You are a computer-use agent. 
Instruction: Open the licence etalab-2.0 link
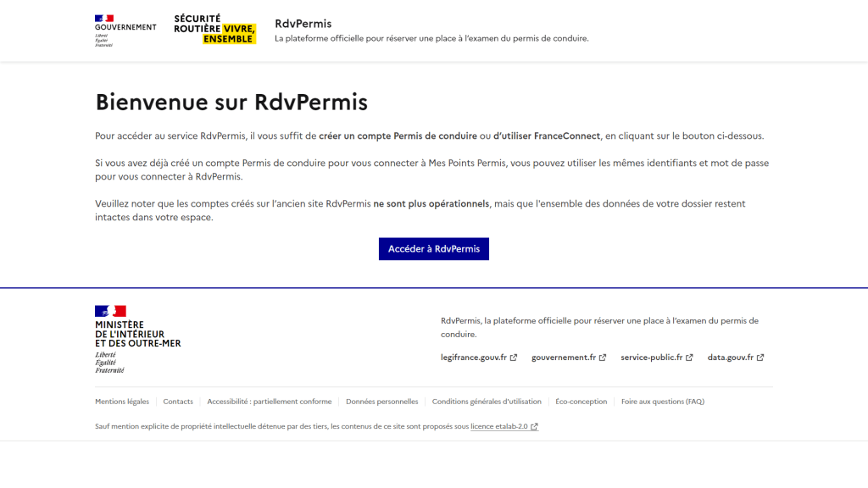(498, 426)
